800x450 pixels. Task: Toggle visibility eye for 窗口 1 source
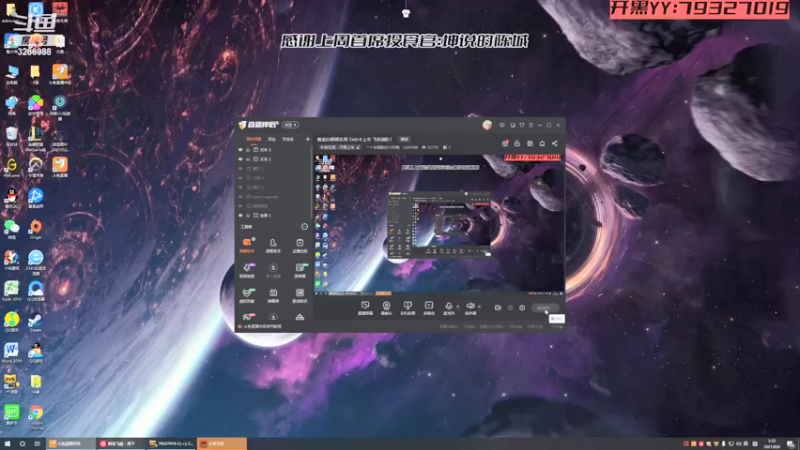coord(240,168)
